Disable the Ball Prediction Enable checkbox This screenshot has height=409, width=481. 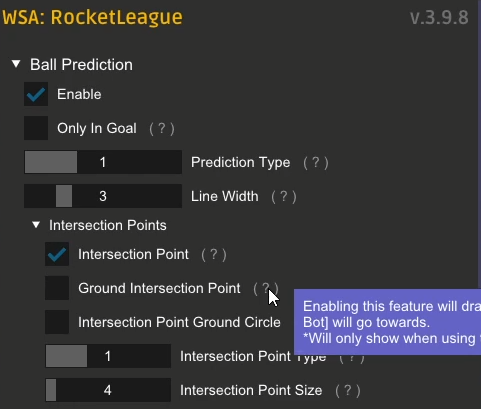[36, 94]
